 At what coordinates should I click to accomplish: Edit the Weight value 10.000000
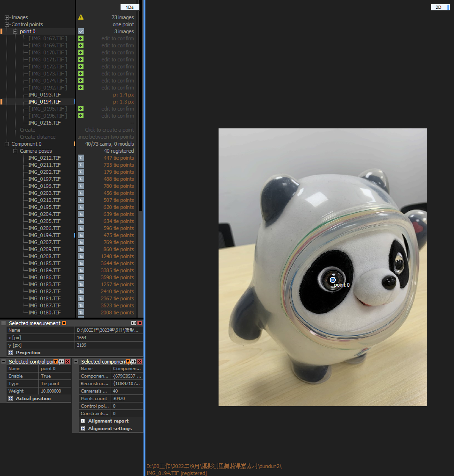[x=55, y=391]
